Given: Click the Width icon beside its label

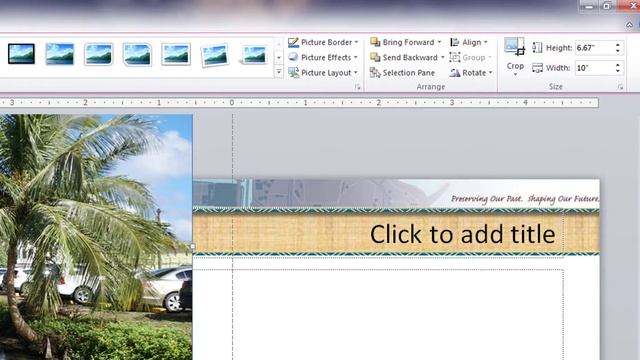Looking at the screenshot, I should [537, 68].
